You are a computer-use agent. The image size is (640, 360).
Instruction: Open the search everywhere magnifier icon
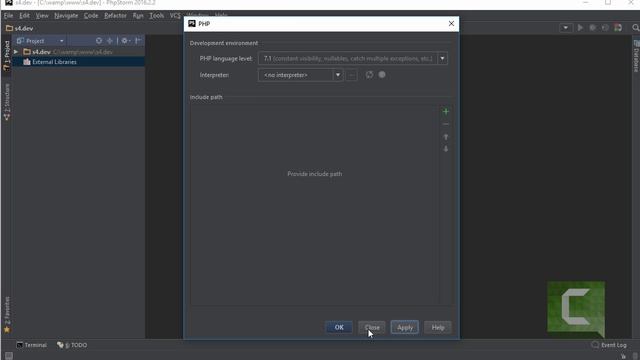635,28
